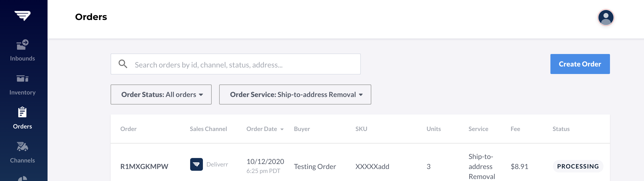Click the search magnifier icon
Screen dimensions: 644x181
123,64
